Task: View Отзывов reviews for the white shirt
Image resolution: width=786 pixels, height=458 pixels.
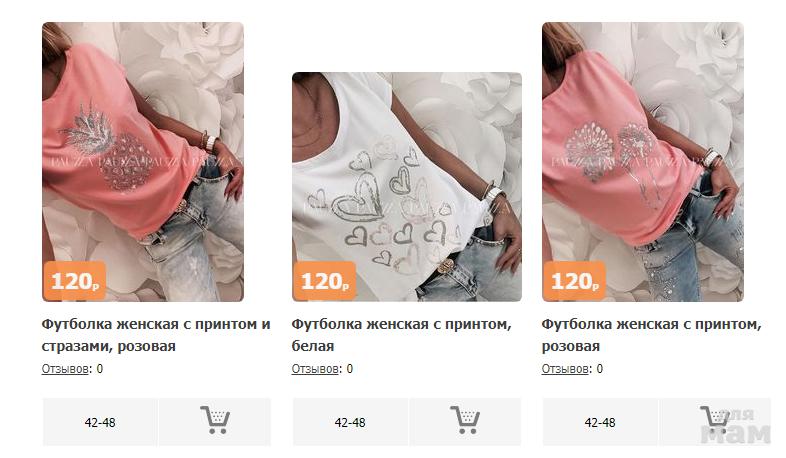Action: (x=315, y=369)
